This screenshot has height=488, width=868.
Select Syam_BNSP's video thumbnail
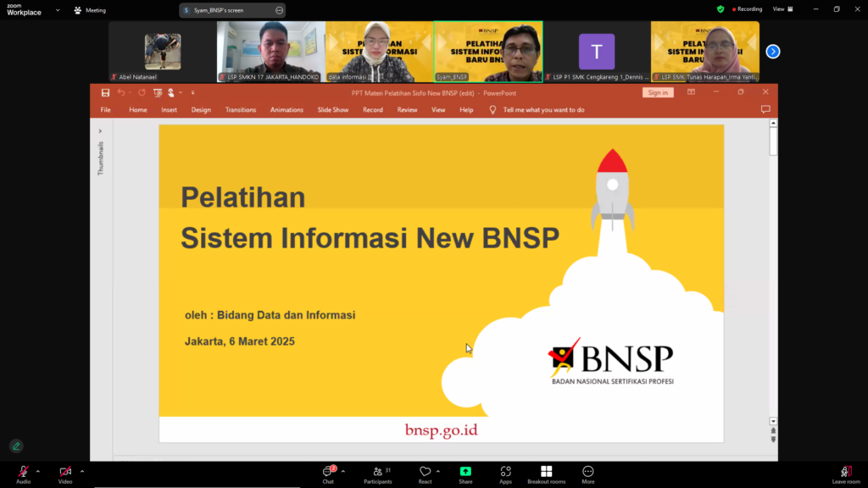pos(488,52)
